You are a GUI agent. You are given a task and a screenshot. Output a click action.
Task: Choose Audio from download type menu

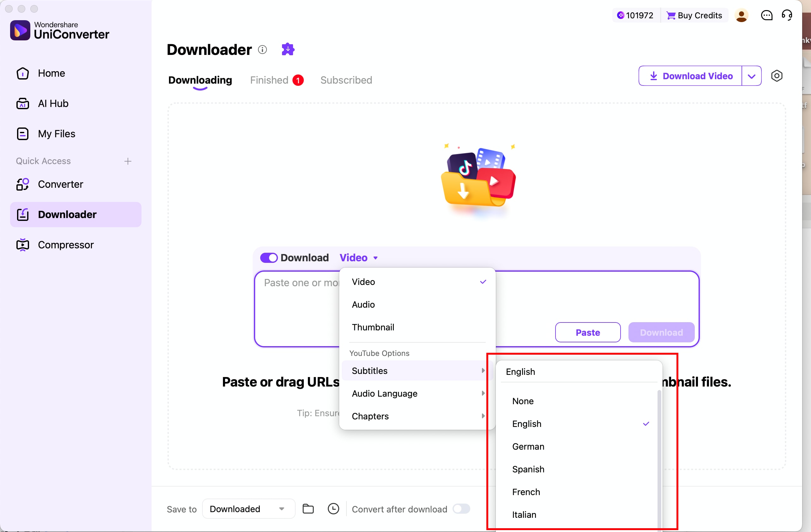pyautogui.click(x=418, y=304)
